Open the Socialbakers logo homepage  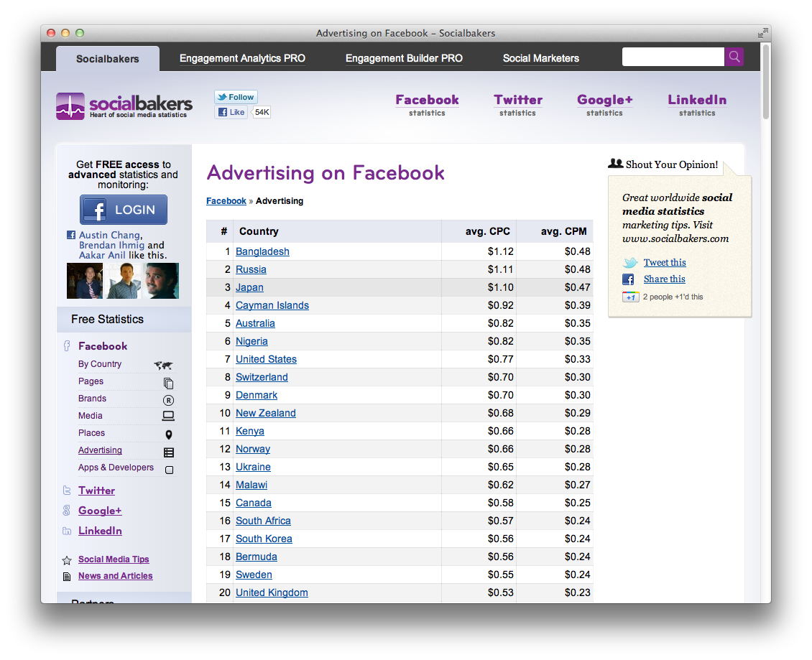(x=124, y=106)
